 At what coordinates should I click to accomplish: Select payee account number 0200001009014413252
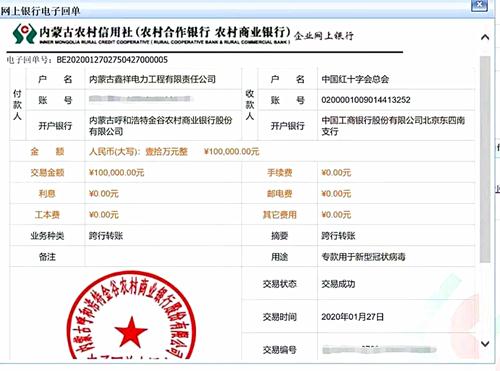coord(366,100)
